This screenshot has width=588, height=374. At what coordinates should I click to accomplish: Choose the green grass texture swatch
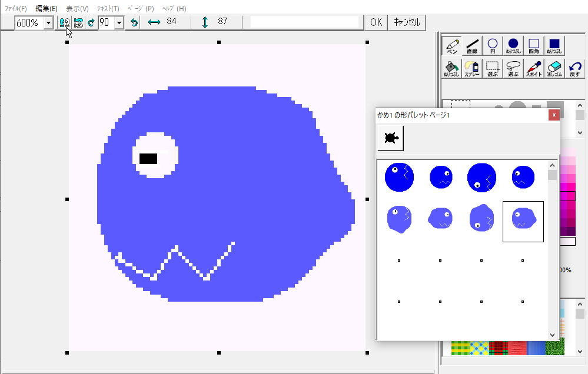point(555,348)
